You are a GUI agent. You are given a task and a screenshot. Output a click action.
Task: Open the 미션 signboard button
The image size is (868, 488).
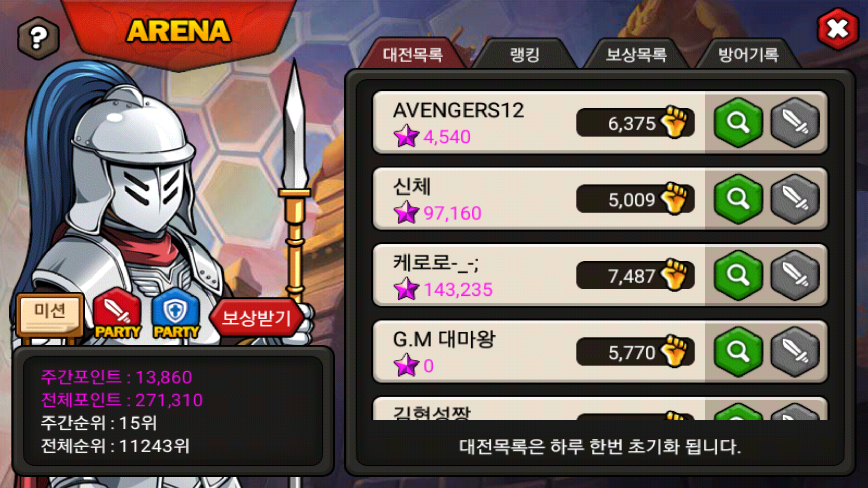click(50, 315)
